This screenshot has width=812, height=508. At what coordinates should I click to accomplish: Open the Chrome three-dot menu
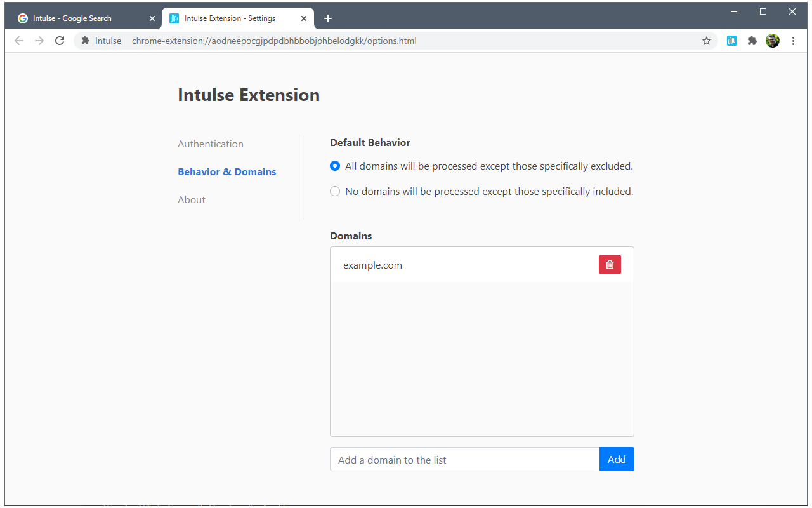793,40
